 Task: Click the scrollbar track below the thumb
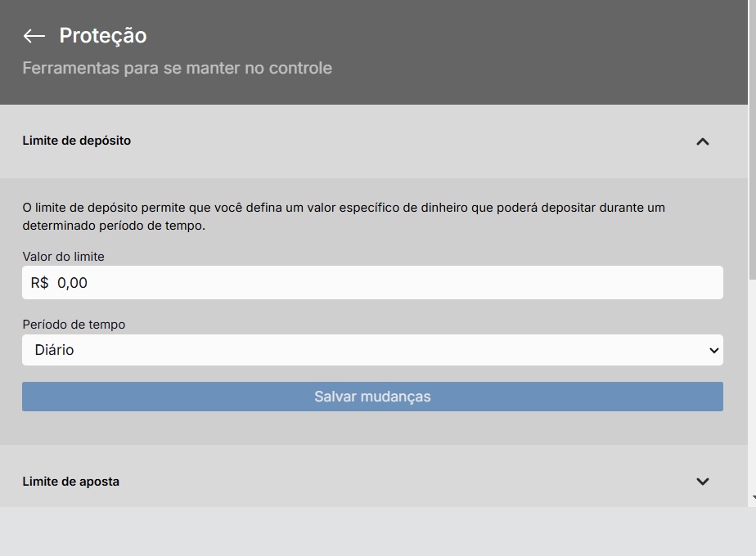751,384
